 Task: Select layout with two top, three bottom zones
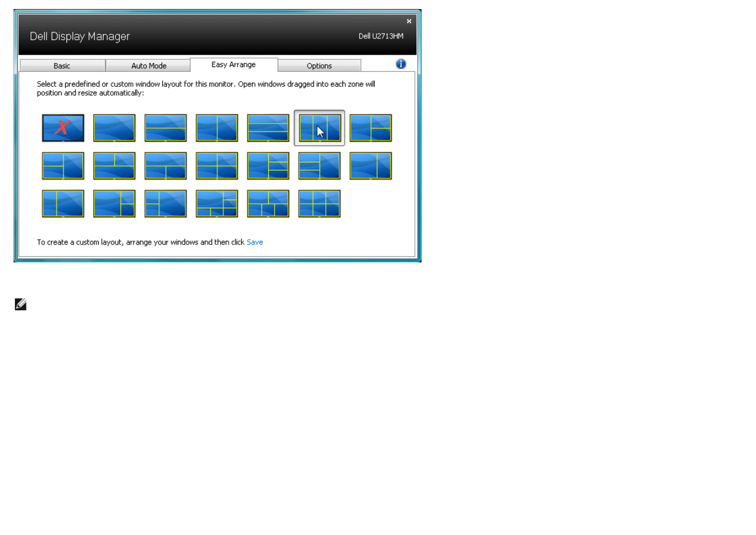268,204
